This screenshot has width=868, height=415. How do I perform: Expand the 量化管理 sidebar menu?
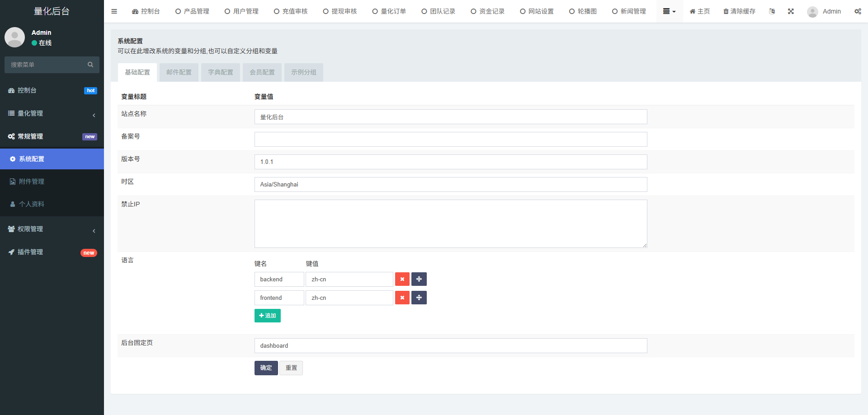point(52,113)
